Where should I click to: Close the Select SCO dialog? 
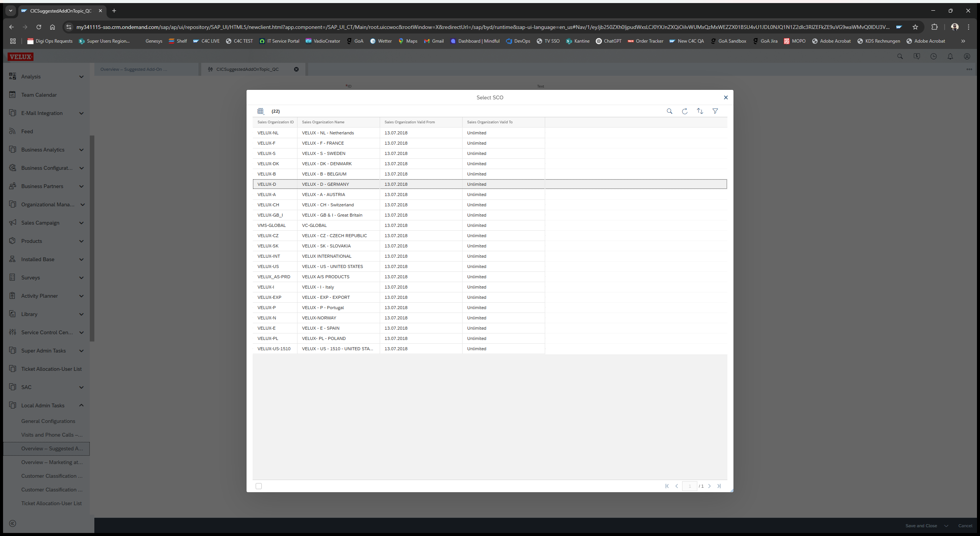point(725,97)
